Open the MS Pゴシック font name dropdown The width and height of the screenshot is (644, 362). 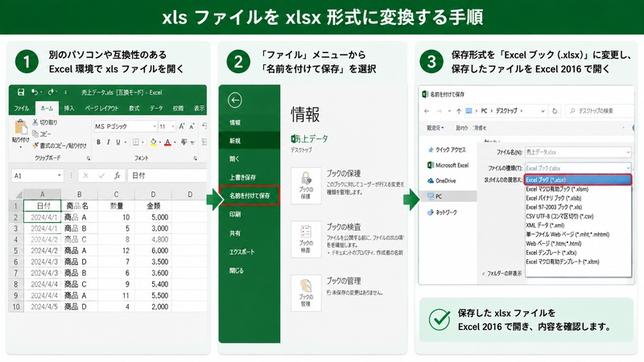point(155,126)
